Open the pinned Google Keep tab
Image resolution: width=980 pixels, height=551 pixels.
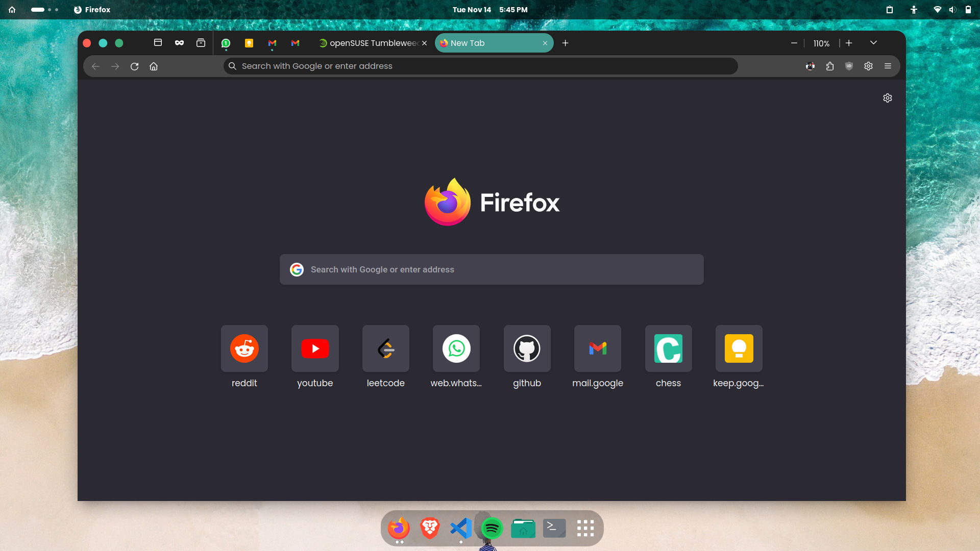(x=249, y=43)
